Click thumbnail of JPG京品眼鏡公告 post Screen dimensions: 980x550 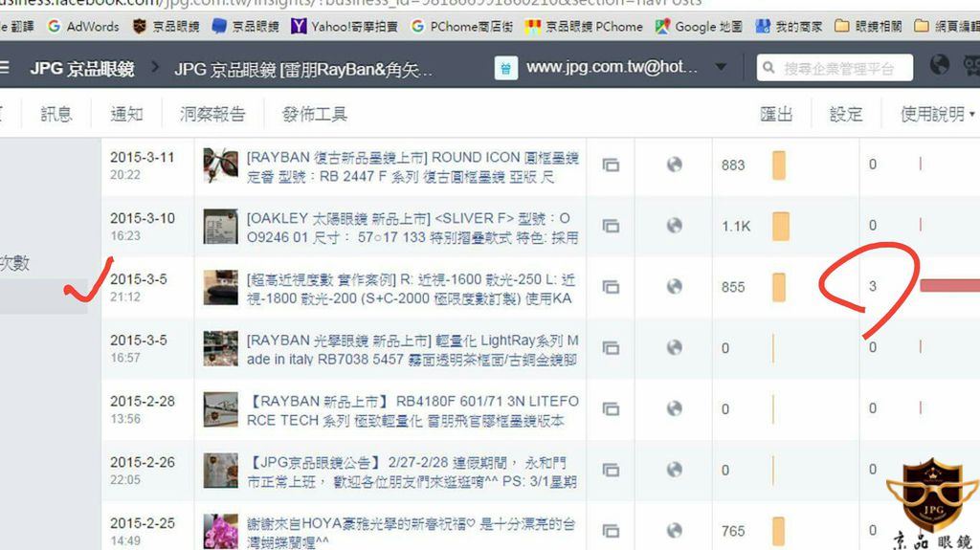click(221, 470)
